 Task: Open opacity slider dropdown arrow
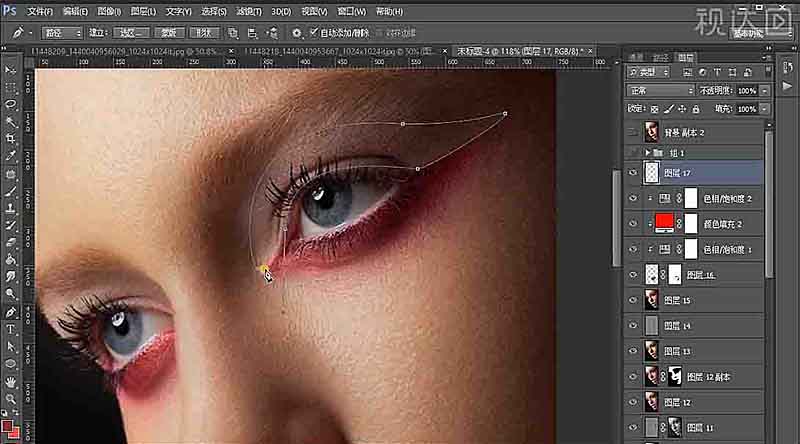click(x=764, y=91)
